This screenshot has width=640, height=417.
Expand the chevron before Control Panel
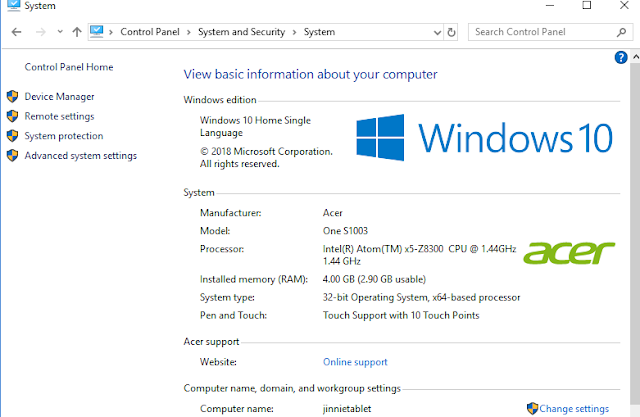(111, 32)
